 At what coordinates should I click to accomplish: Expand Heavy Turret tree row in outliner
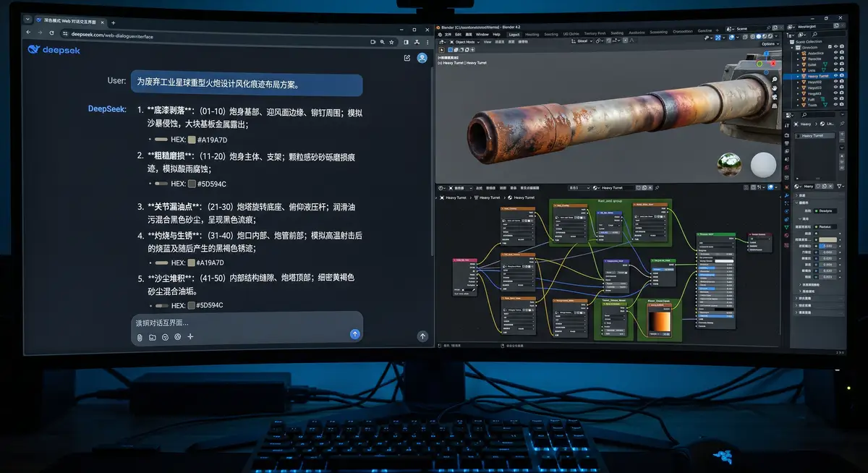(797, 76)
